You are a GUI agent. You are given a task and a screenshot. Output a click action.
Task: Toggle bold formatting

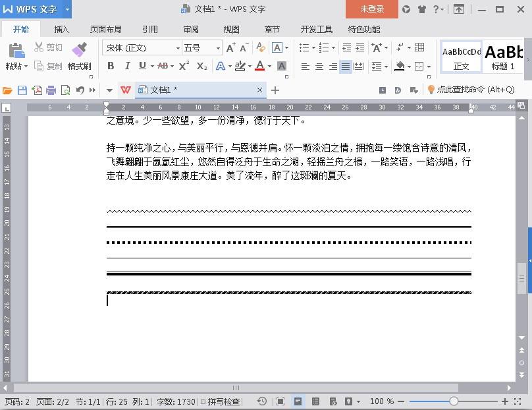point(111,66)
